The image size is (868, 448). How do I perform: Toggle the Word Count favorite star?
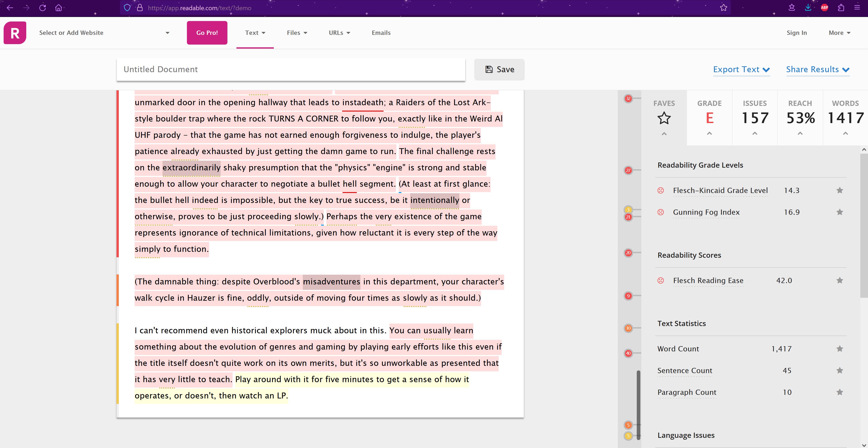point(839,349)
